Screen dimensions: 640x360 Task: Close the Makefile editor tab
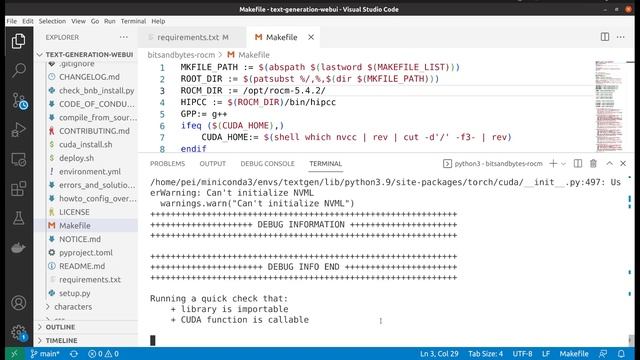coord(311,37)
